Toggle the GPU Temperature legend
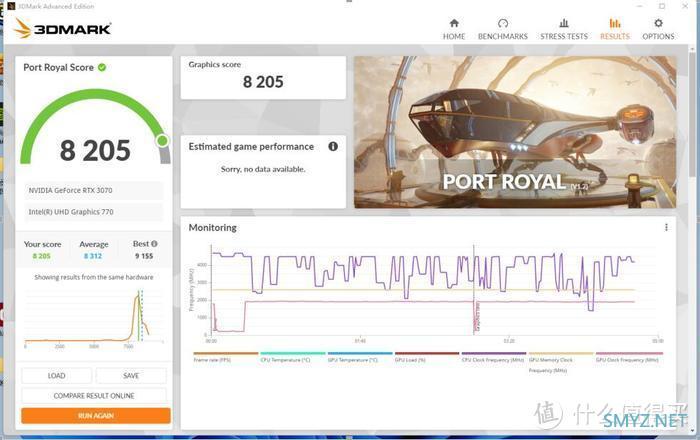This screenshot has height=440, width=700. [359, 357]
